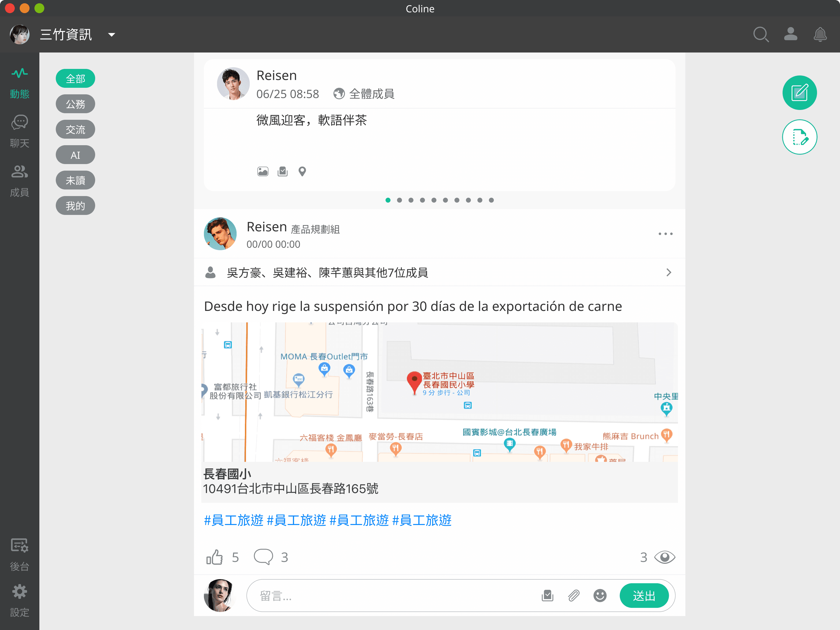Click the paperclip attach icon
840x630 pixels.
tap(573, 596)
